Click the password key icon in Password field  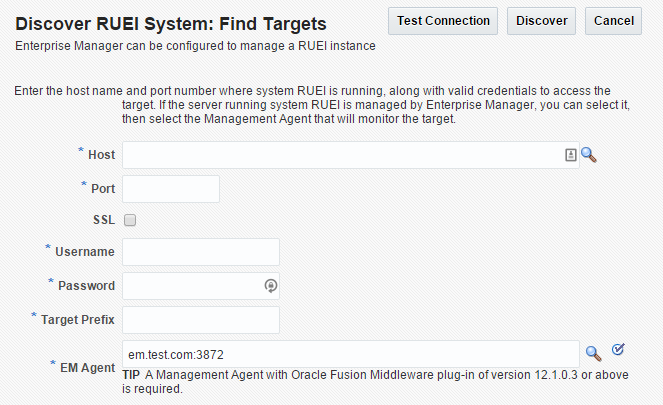click(x=271, y=286)
